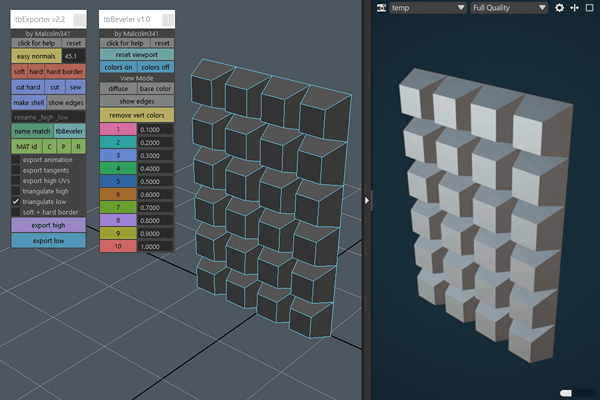Uncheck the triangulate low checkbox
Viewport: 600px width, 400px height.
(x=16, y=201)
